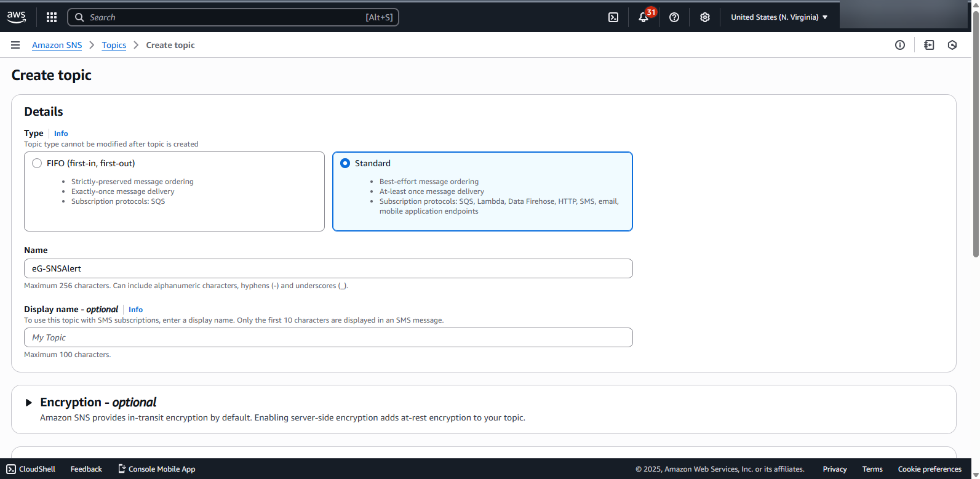Open the help question mark icon
980x479 pixels.
[674, 17]
